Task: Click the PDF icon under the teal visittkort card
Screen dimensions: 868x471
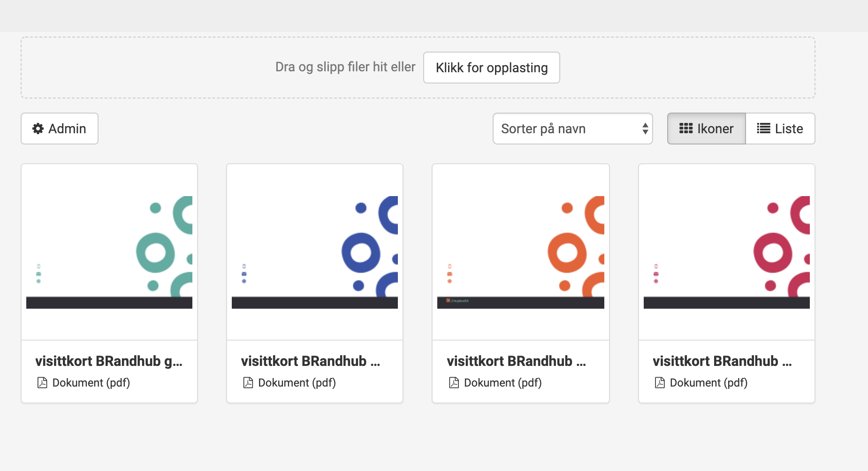Action: pos(42,383)
